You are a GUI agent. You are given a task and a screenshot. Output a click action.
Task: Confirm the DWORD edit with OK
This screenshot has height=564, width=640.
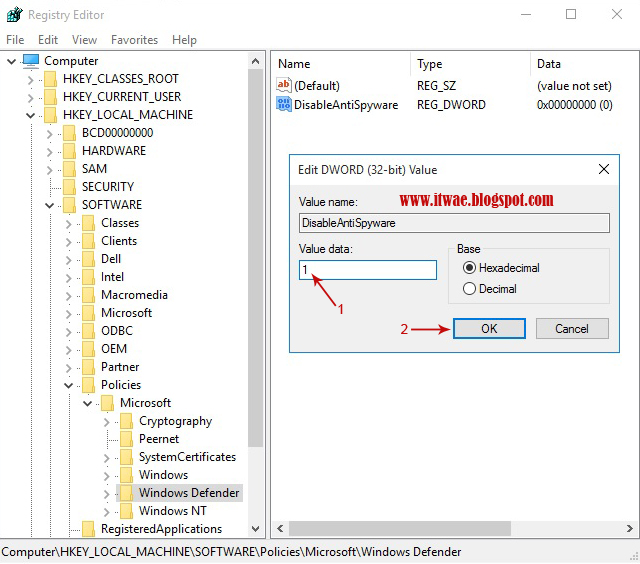(x=489, y=329)
